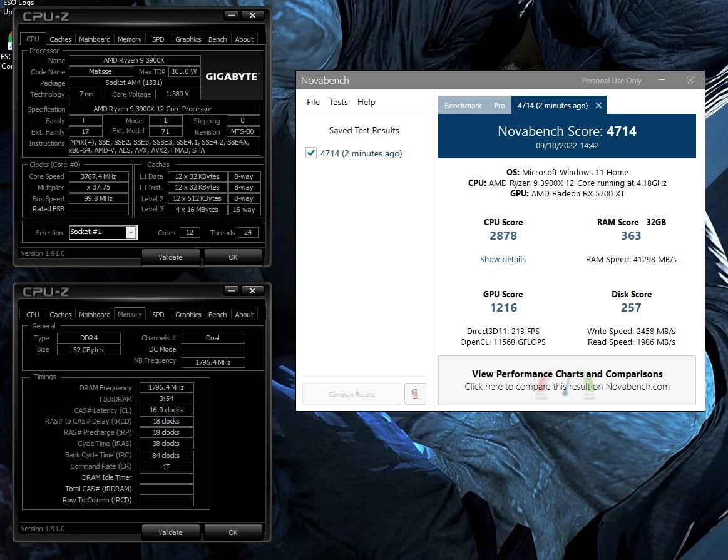Open SPD tab in top CPU-Z window
Viewport: 728px width, 560px height.
(158, 39)
